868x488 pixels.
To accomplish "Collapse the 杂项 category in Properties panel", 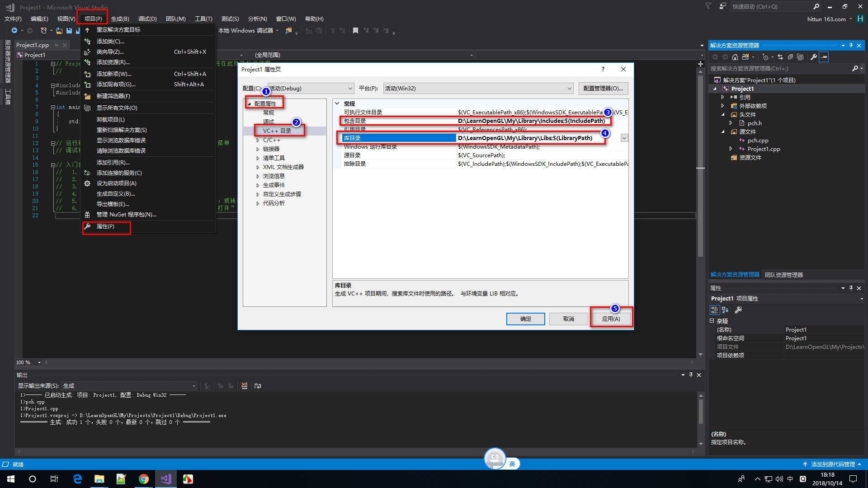I will click(x=712, y=321).
